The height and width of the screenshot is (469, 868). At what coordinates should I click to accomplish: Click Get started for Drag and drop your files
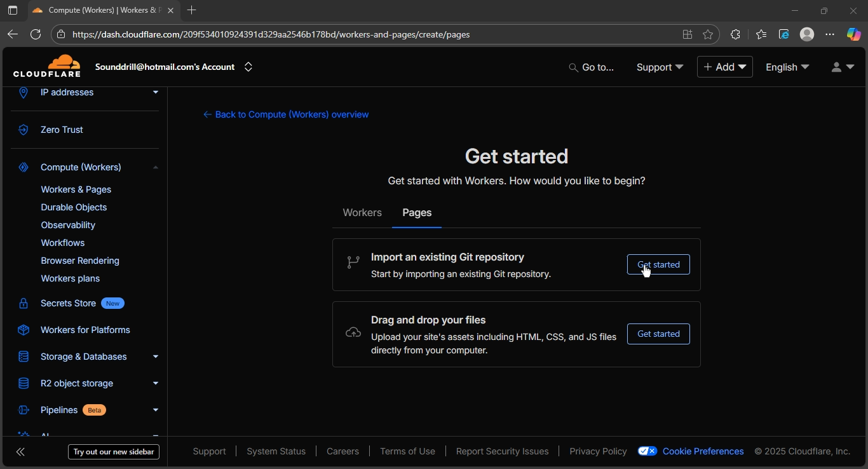pyautogui.click(x=658, y=334)
